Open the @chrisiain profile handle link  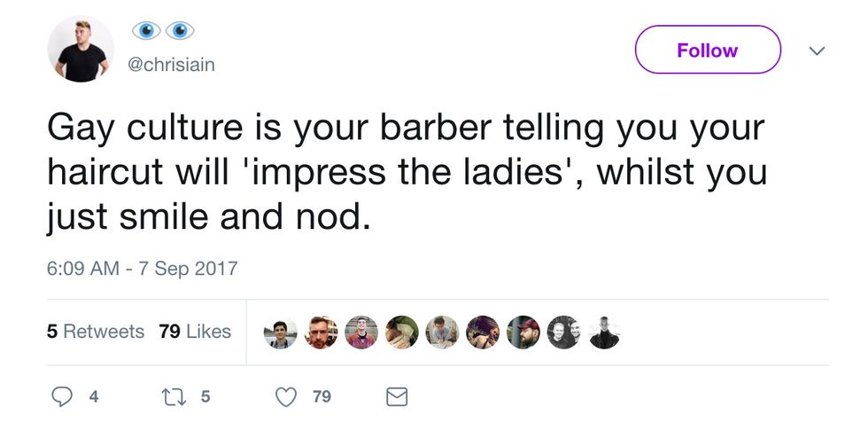click(173, 65)
